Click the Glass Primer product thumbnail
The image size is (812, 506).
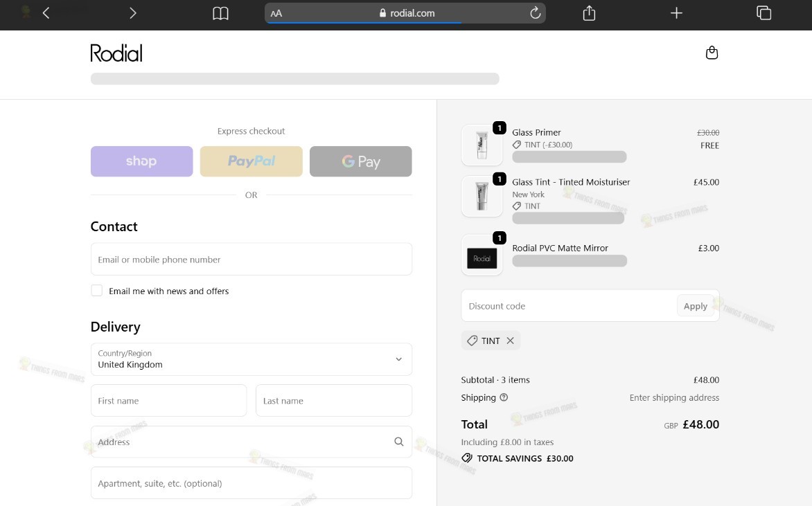click(482, 145)
